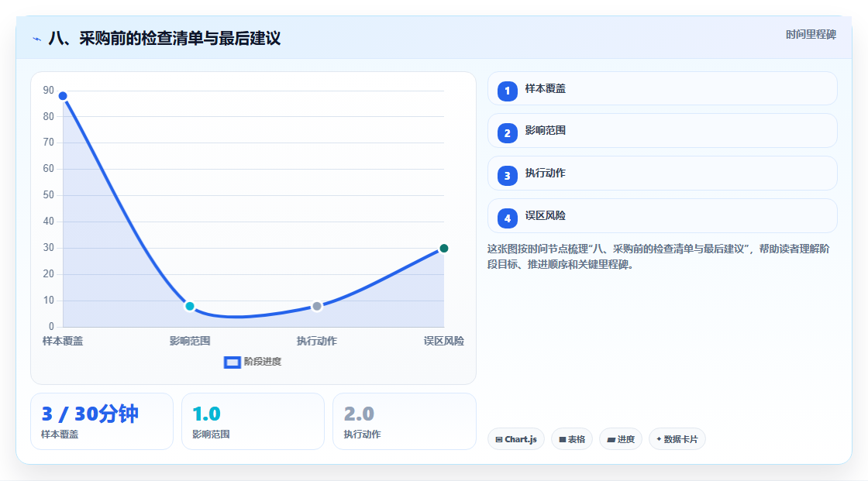The image size is (868, 481).
Task: Click the section title 八、采购前的检查清单与最后建议
Action: pyautogui.click(x=164, y=39)
